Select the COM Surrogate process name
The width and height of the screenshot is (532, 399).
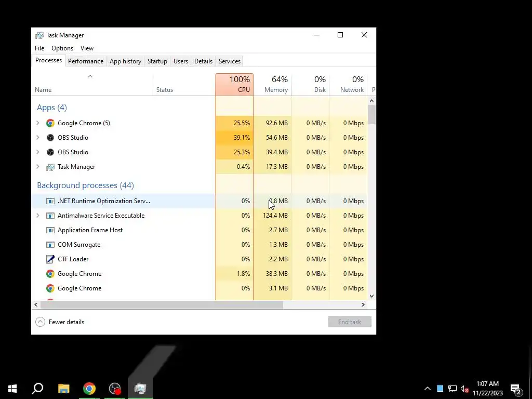tap(79, 245)
